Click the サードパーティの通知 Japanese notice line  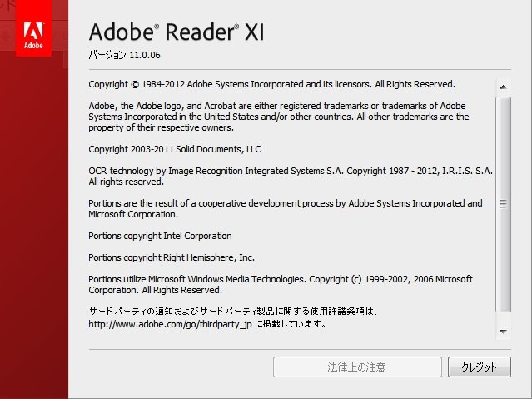click(x=233, y=311)
